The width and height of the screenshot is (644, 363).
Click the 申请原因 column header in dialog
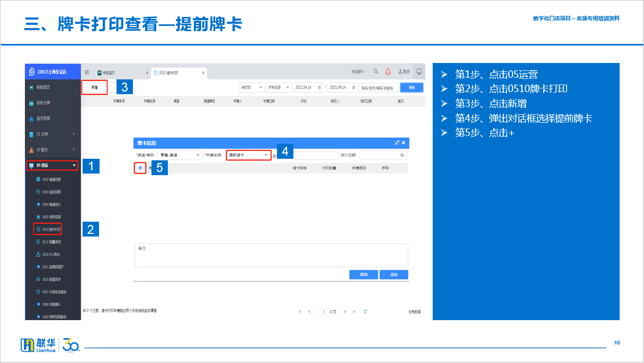[x=359, y=168]
